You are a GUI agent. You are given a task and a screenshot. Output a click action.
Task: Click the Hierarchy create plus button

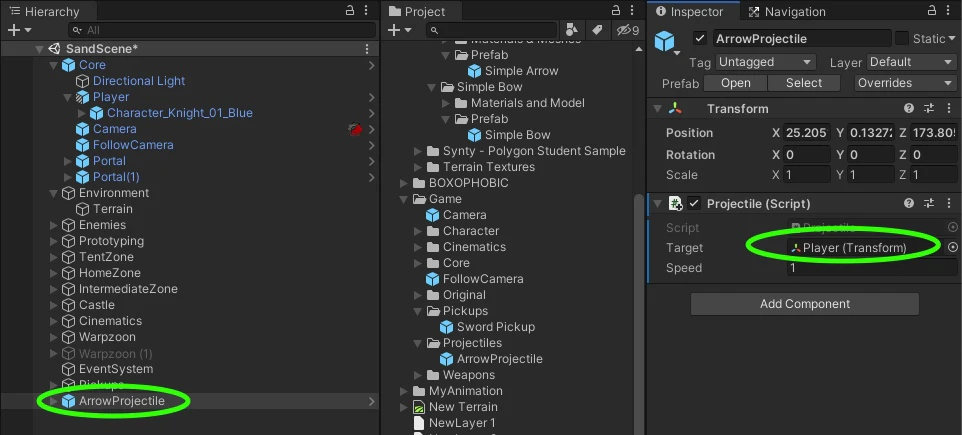click(x=14, y=30)
